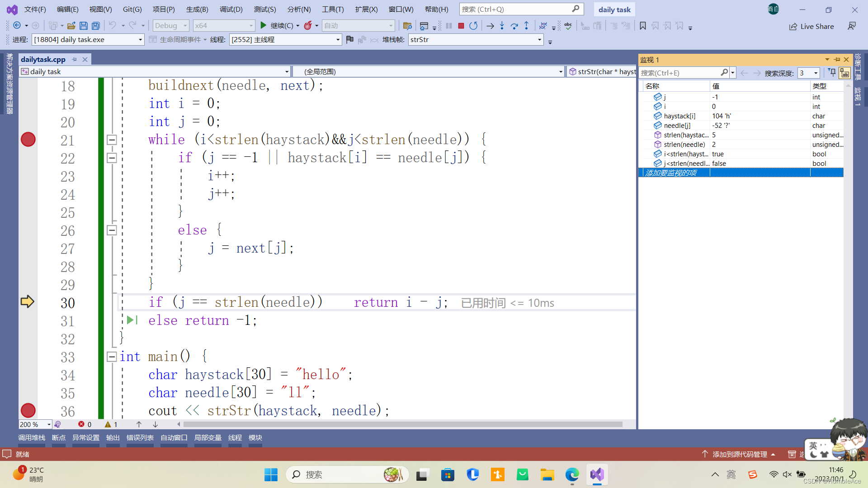Open the process dropdown for daily task.exe
The height and width of the screenshot is (488, 868).
[140, 40]
